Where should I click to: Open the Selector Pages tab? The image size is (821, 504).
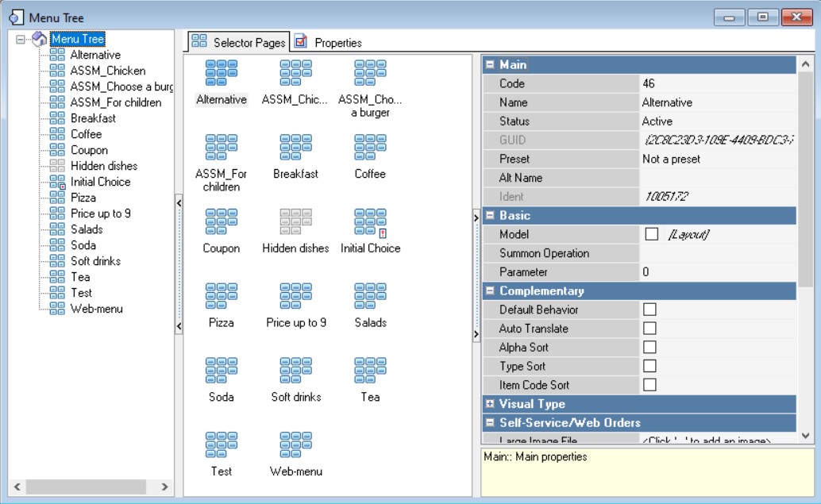click(x=238, y=43)
